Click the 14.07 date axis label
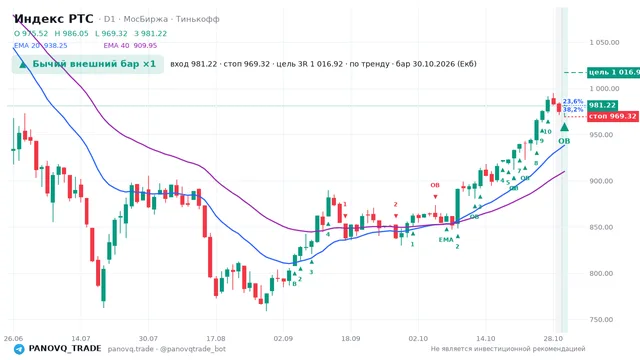Screen dimensions: 640x360 tap(80, 338)
